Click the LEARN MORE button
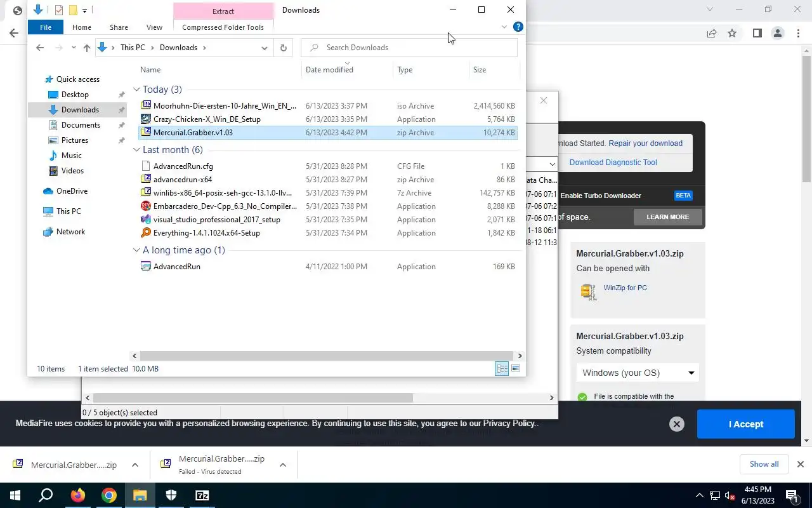 [668, 217]
